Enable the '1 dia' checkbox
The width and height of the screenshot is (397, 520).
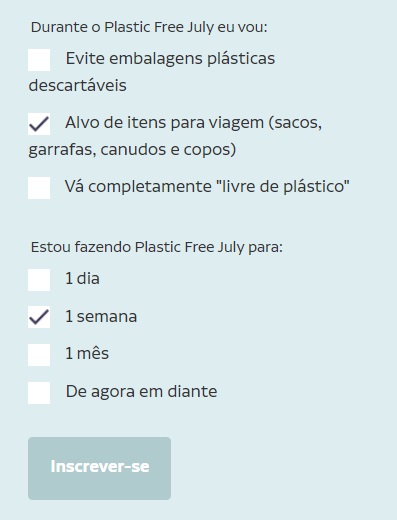coord(39,280)
